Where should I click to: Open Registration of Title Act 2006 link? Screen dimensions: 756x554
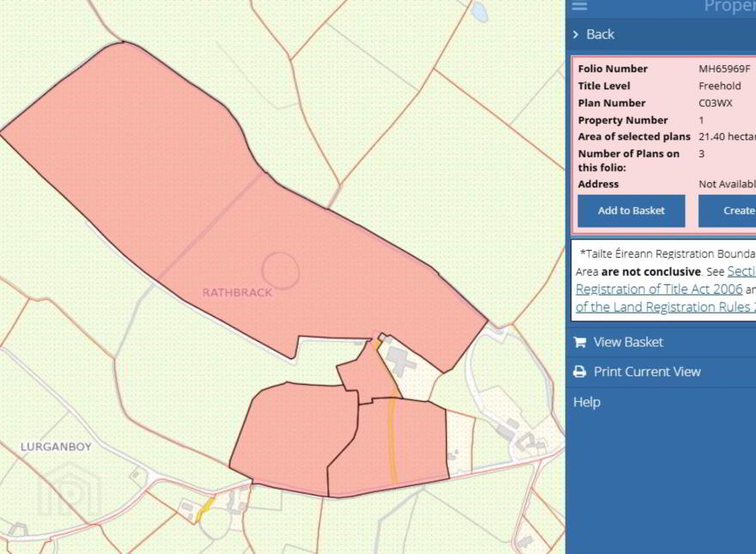pos(659,289)
